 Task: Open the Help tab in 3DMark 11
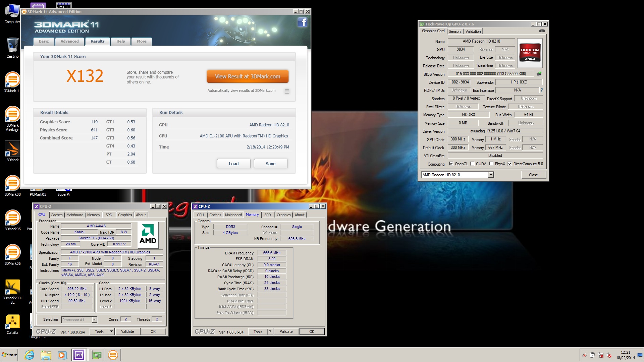tap(120, 41)
